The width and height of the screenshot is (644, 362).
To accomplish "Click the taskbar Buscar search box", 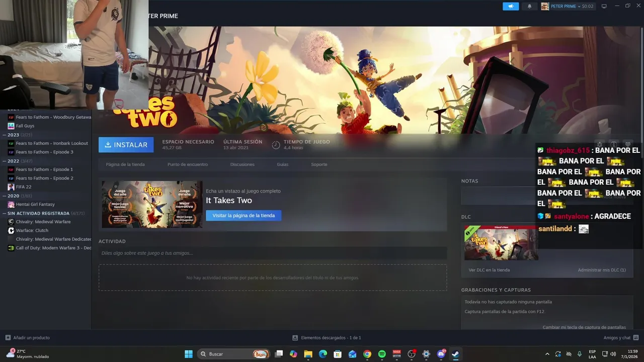I will click(233, 354).
